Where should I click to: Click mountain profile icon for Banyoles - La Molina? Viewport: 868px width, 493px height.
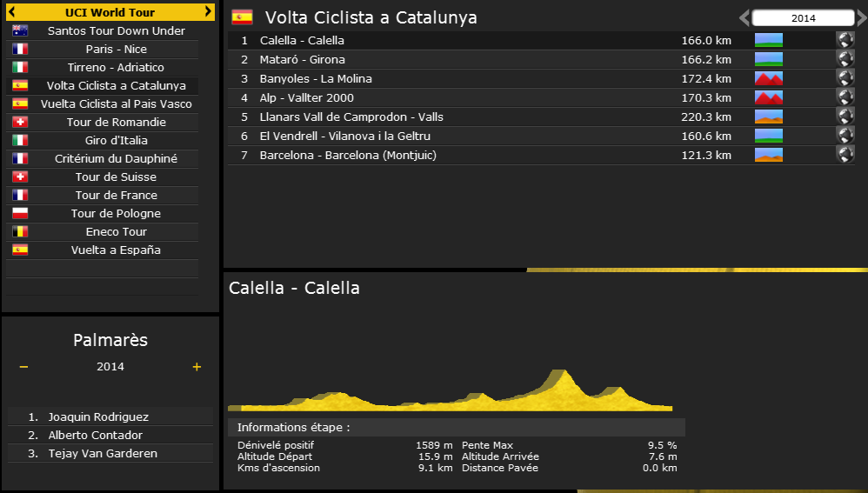click(x=769, y=78)
